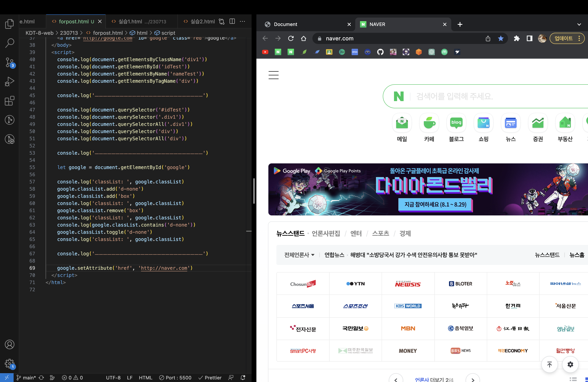Click the Chrome back arrow
Viewport: 588px width, 382px height.
pyautogui.click(x=265, y=38)
